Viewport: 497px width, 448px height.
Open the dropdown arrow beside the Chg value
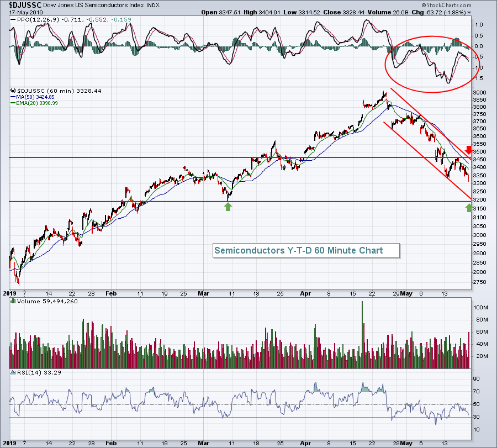(x=469, y=13)
